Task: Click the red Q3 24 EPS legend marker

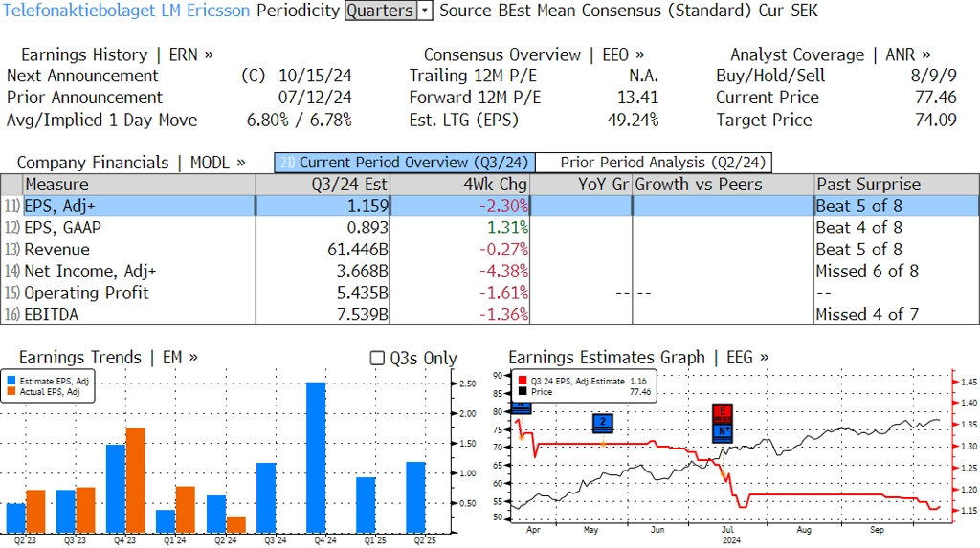Action: (521, 381)
